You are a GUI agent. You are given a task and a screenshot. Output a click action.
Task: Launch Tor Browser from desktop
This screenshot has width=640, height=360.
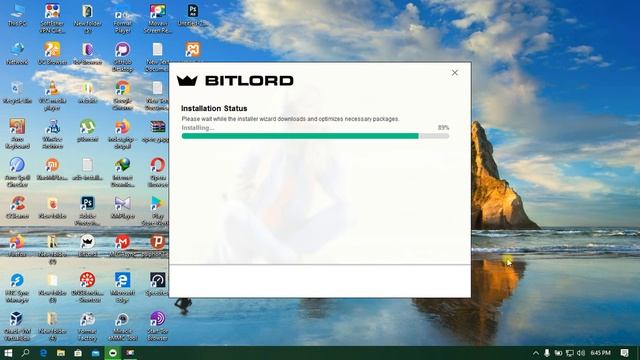click(x=87, y=53)
